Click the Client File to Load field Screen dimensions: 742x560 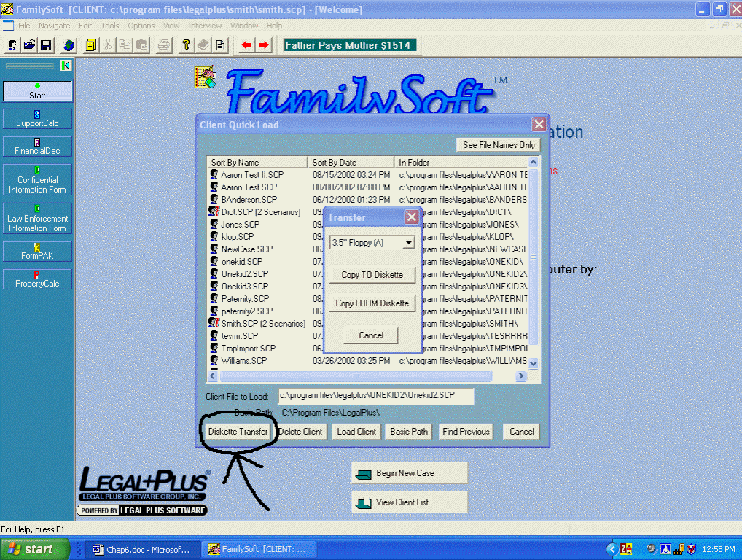[375, 397]
